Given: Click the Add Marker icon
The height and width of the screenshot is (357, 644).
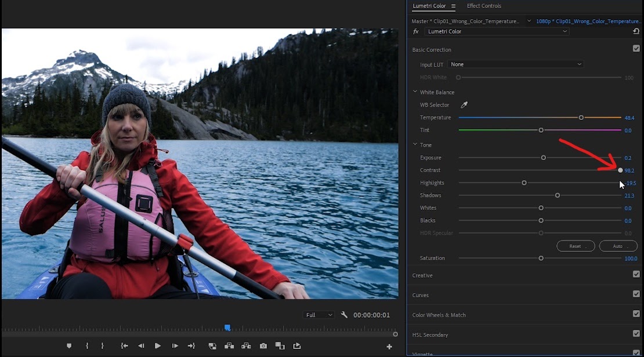Looking at the screenshot, I should (69, 346).
